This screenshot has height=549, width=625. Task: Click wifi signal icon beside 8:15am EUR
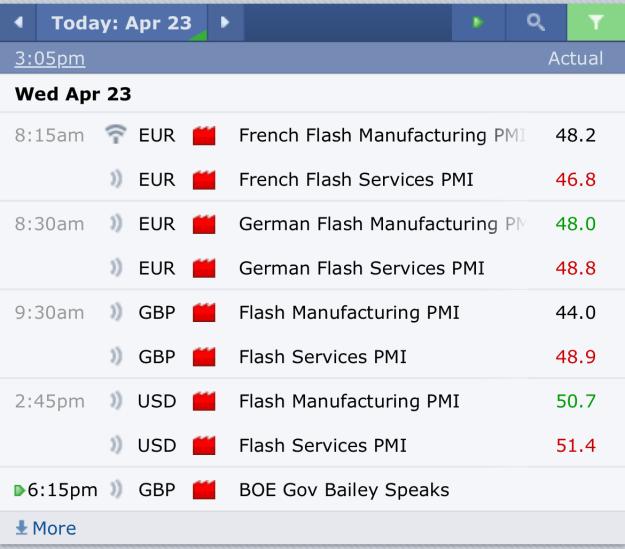coord(116,134)
